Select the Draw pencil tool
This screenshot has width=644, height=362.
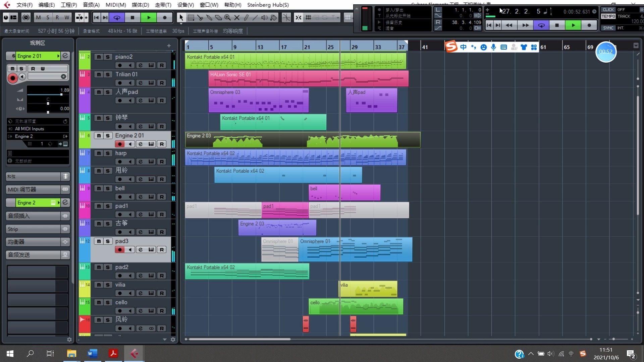coord(246,18)
